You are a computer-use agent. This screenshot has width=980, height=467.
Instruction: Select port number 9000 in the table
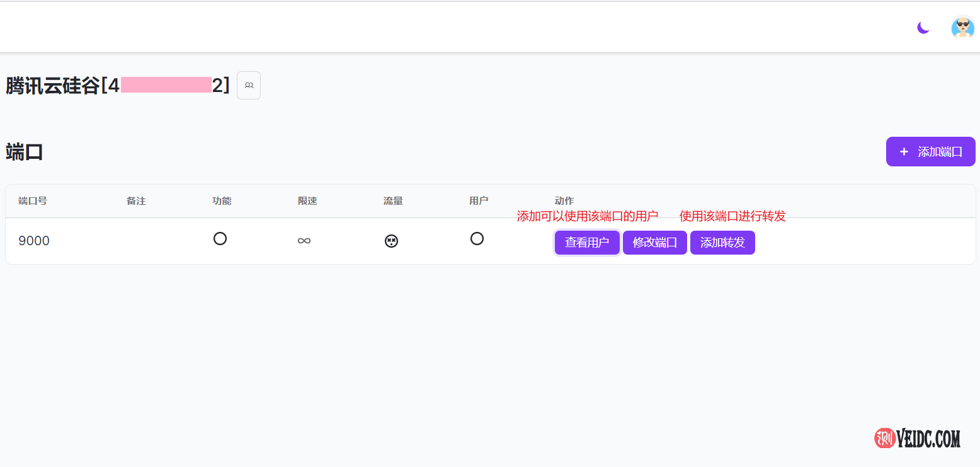[34, 241]
